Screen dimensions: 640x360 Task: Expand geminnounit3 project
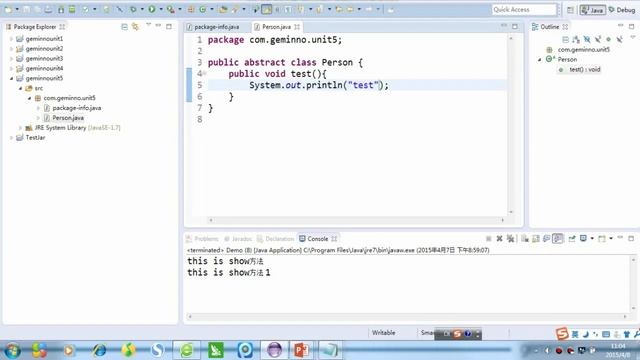click(x=11, y=58)
